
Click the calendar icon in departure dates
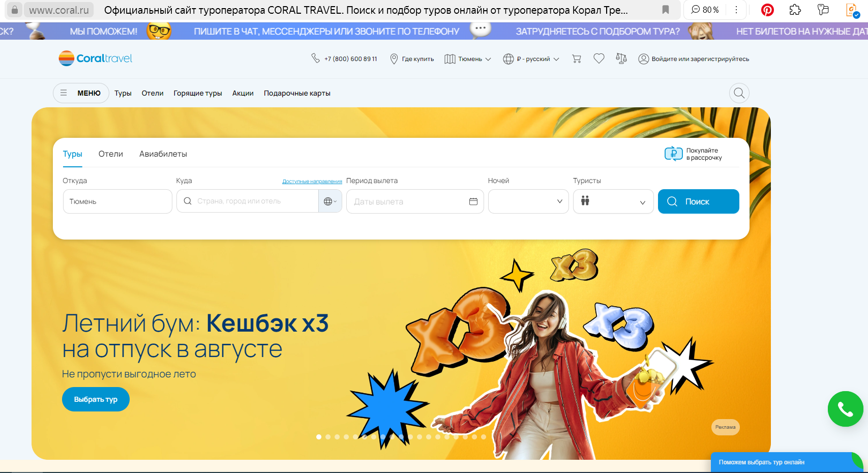pos(473,201)
